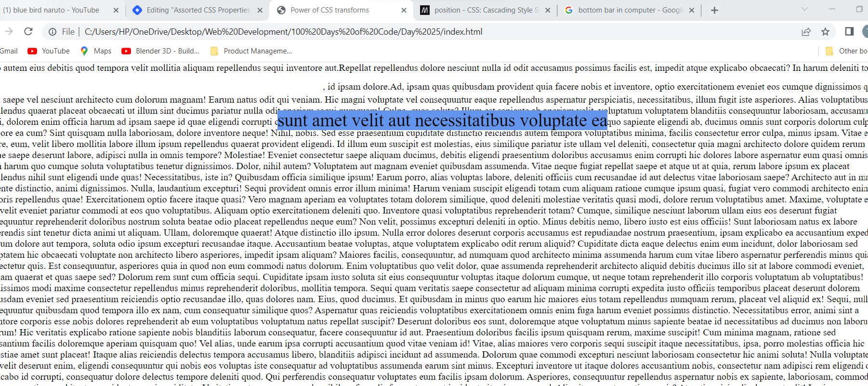Open a new tab with plus button

[x=714, y=10]
